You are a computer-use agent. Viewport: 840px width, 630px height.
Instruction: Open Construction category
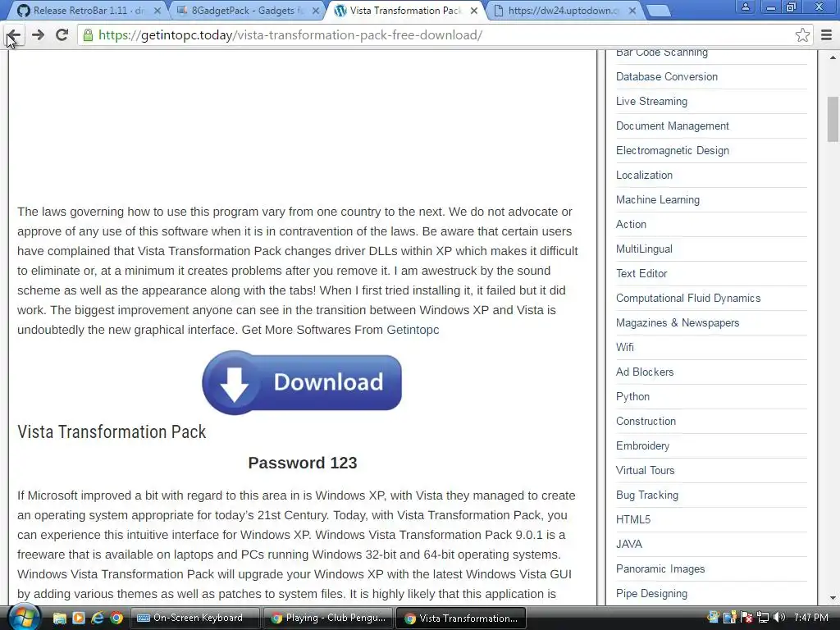click(646, 421)
